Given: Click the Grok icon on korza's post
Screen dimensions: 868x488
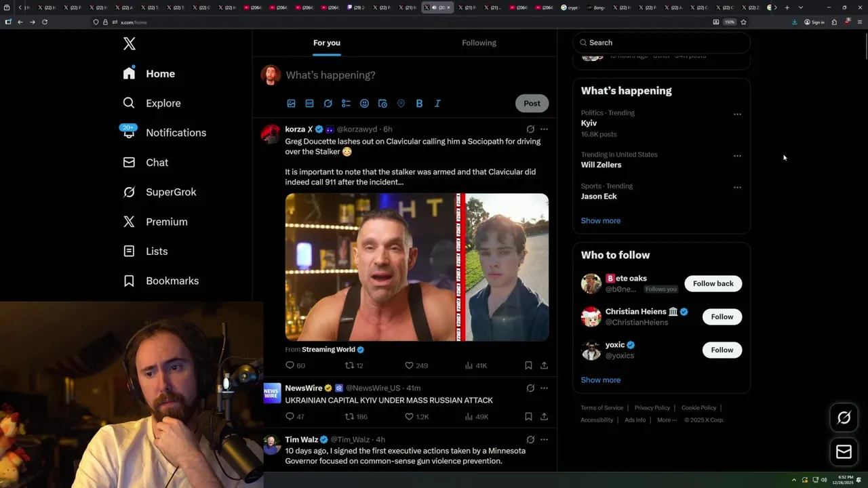Looking at the screenshot, I should pos(530,129).
